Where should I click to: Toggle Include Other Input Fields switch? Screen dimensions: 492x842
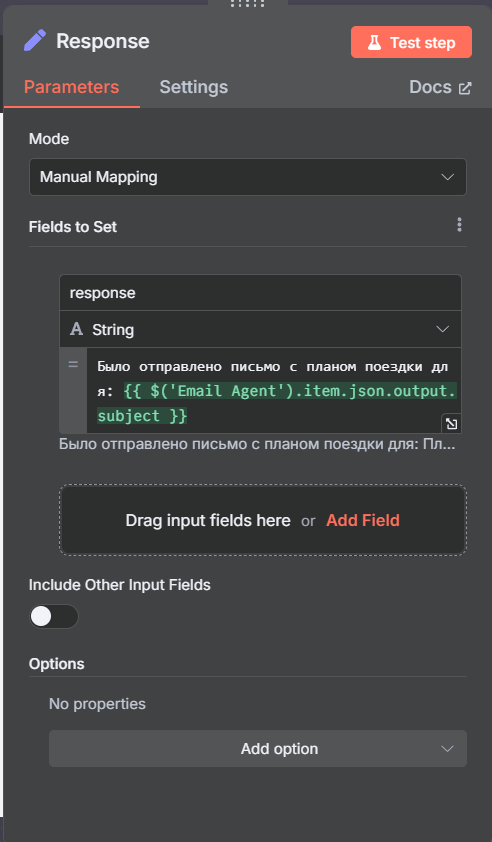point(54,616)
